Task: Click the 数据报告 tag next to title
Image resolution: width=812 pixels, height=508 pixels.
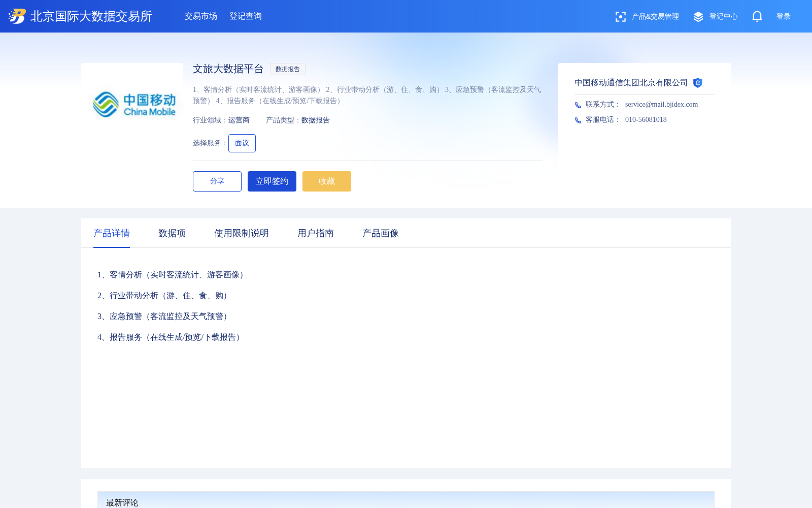Action: pos(288,69)
